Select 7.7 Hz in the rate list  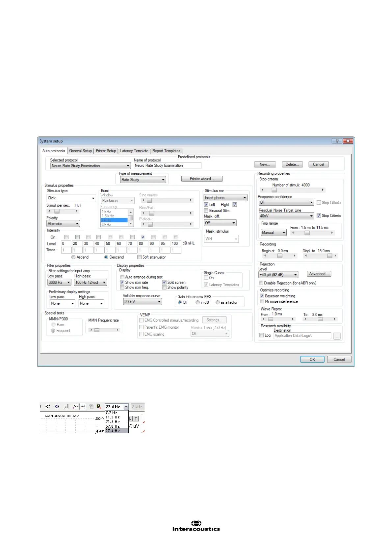point(117,413)
